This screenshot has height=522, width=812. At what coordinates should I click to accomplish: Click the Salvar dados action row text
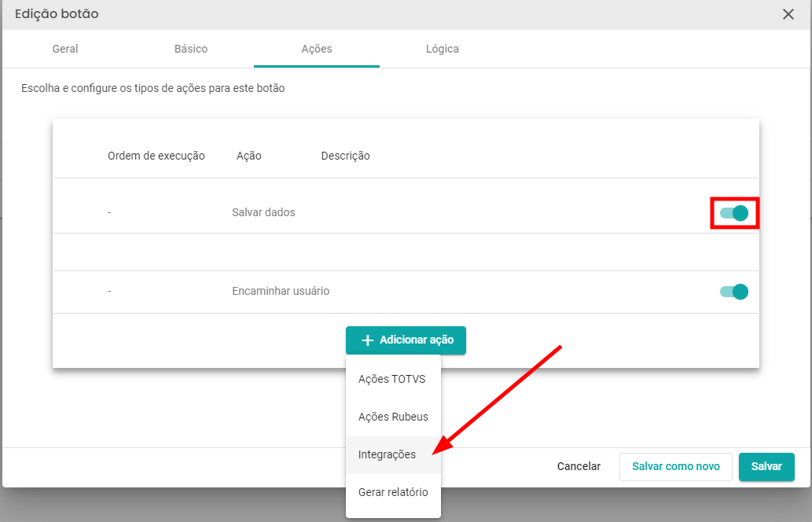pos(263,212)
